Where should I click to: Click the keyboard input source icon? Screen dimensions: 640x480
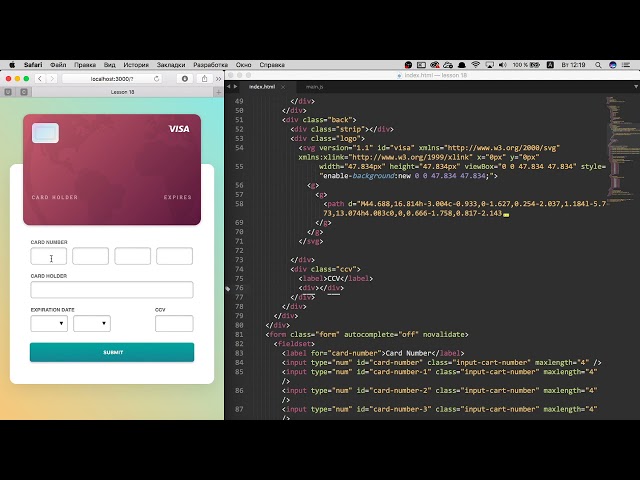pyautogui.click(x=550, y=65)
